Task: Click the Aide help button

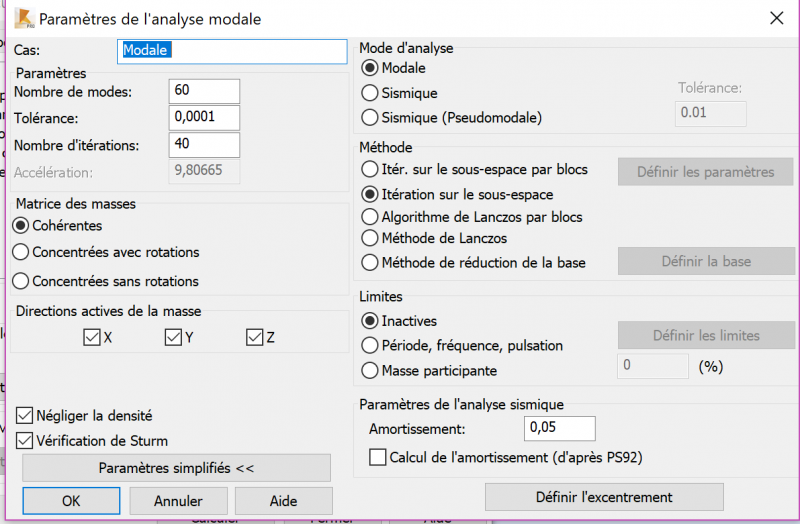Action: point(284,501)
